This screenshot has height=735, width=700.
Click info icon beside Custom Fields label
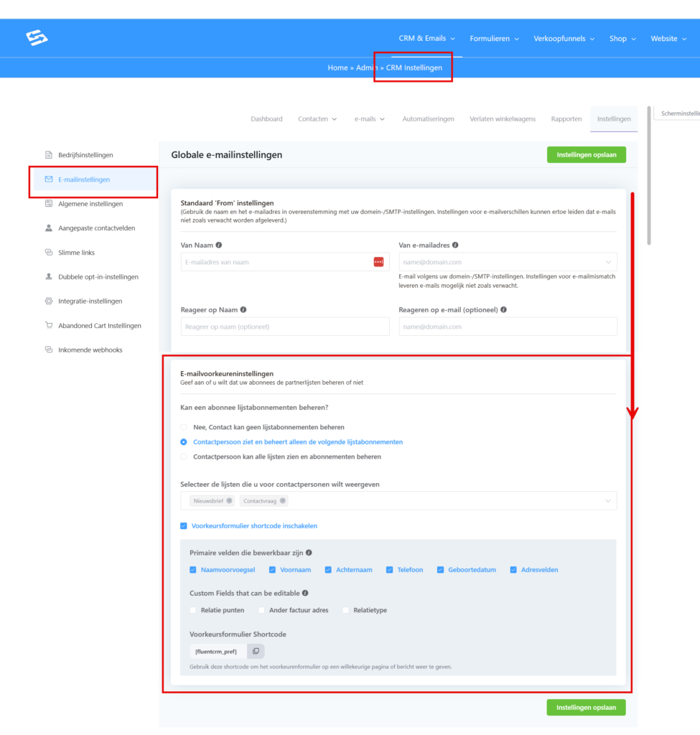click(x=306, y=594)
